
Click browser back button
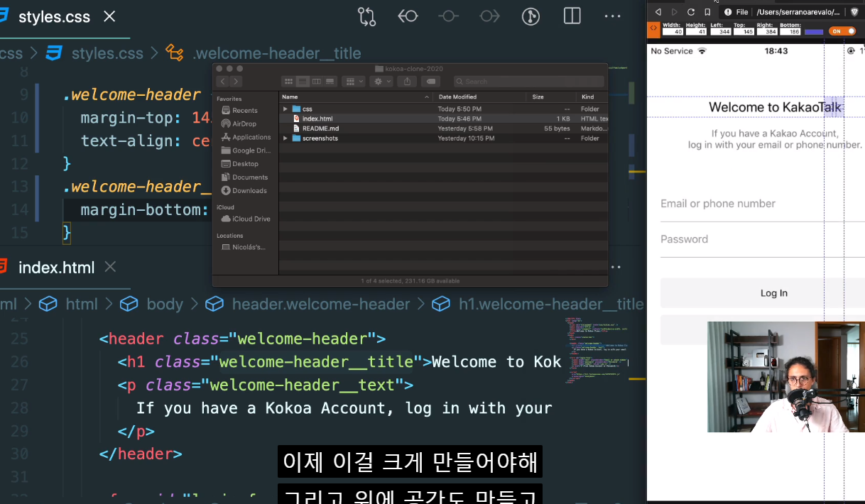(x=658, y=12)
